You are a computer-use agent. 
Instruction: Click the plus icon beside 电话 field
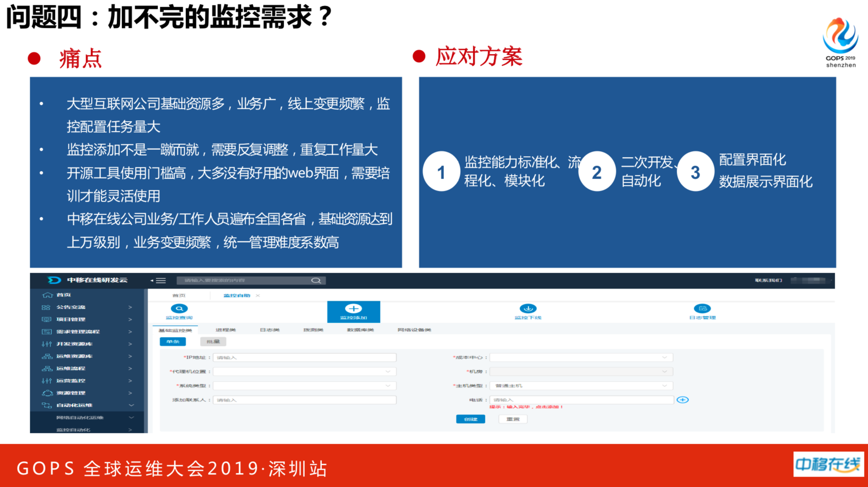pos(683,400)
